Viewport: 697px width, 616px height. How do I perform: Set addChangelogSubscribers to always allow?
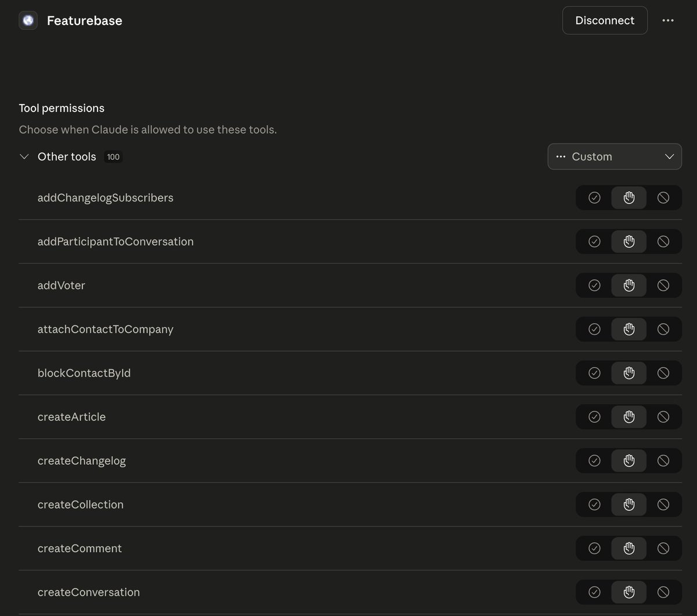tap(594, 198)
